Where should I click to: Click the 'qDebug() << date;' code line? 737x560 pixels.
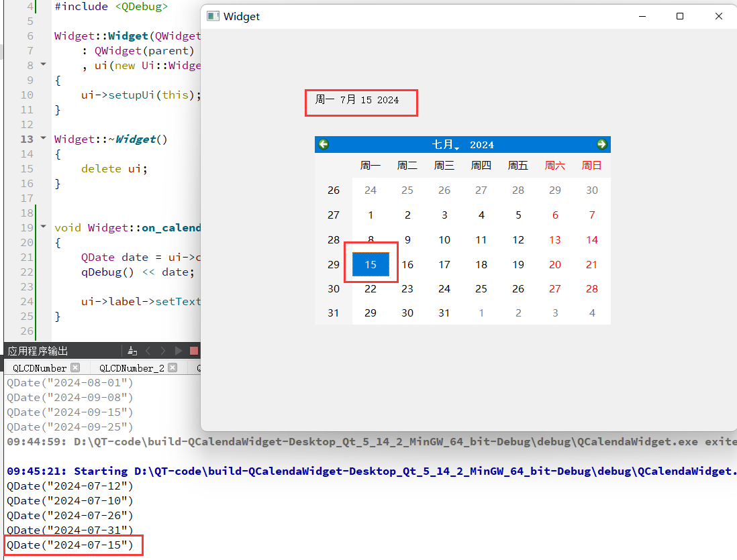(x=138, y=272)
